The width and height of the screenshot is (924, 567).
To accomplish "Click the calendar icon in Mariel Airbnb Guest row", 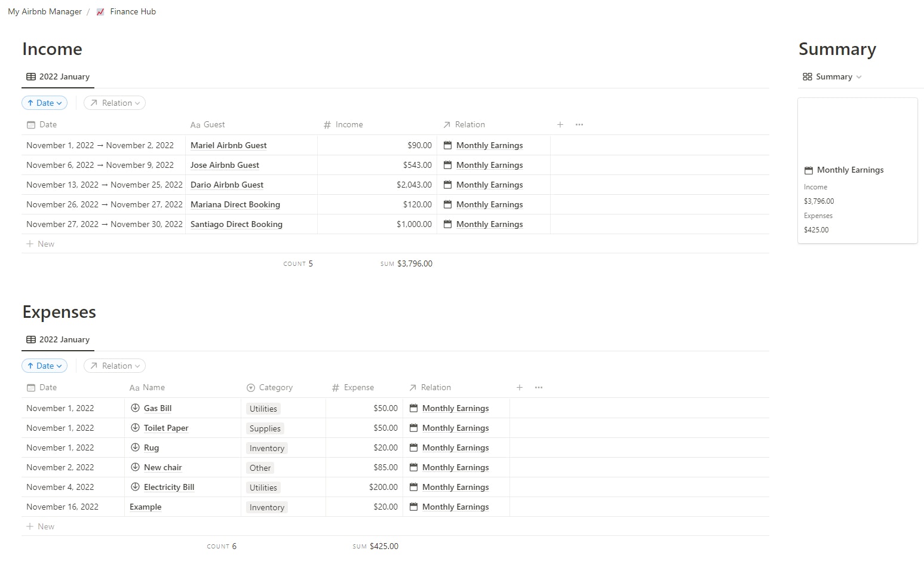I will coord(448,145).
